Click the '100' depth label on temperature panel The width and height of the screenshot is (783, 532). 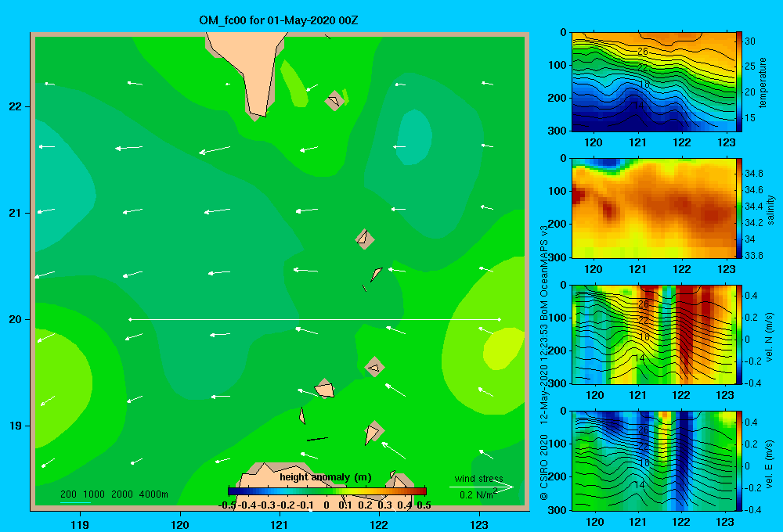pyautogui.click(x=557, y=65)
